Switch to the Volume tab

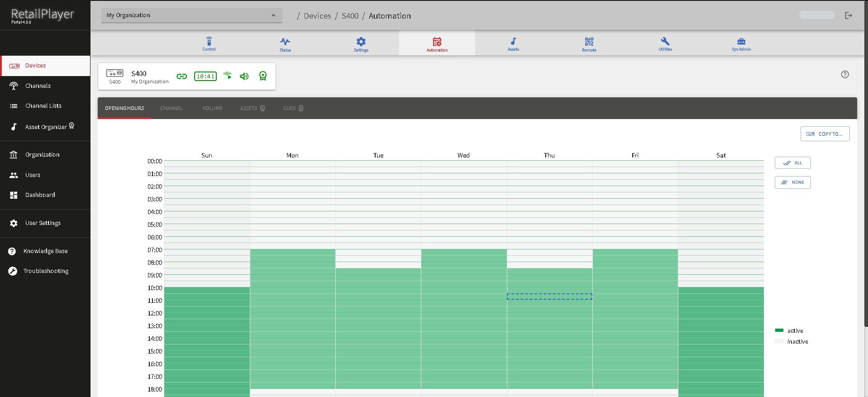(212, 108)
